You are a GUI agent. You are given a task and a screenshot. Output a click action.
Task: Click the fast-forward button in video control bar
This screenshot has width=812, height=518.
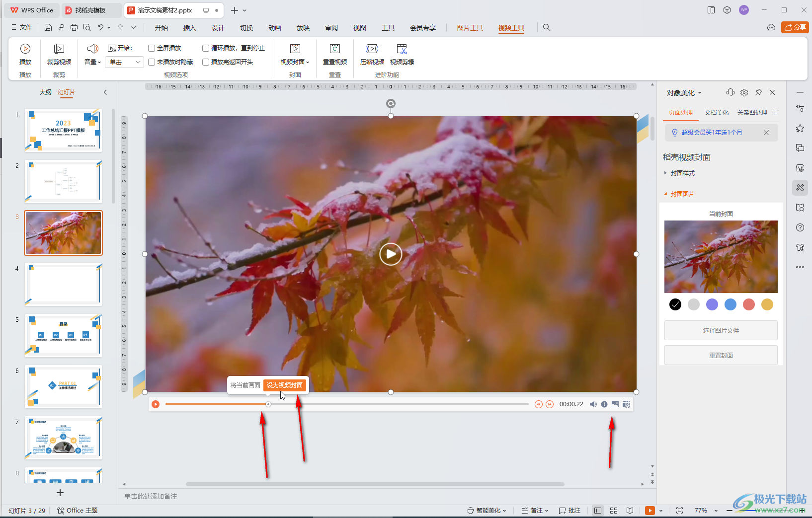coord(550,404)
